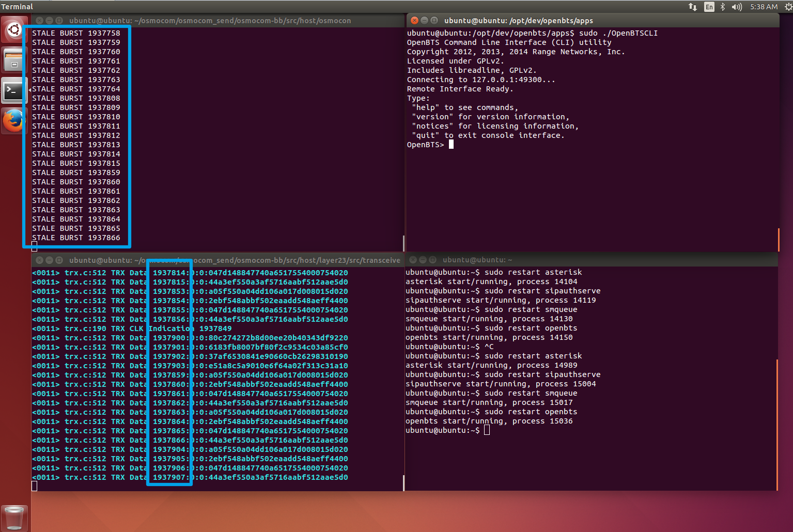793x532 pixels.
Task: Open the system gear session menu
Action: (x=788, y=7)
